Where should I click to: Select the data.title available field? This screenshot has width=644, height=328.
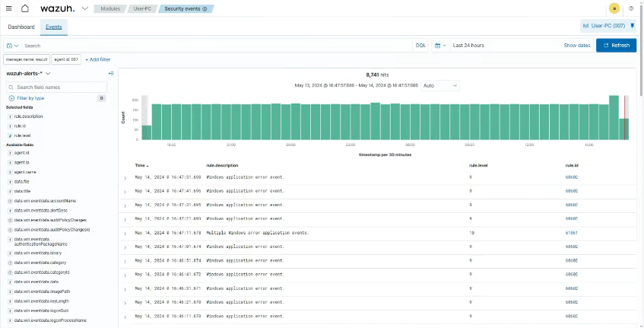point(22,192)
